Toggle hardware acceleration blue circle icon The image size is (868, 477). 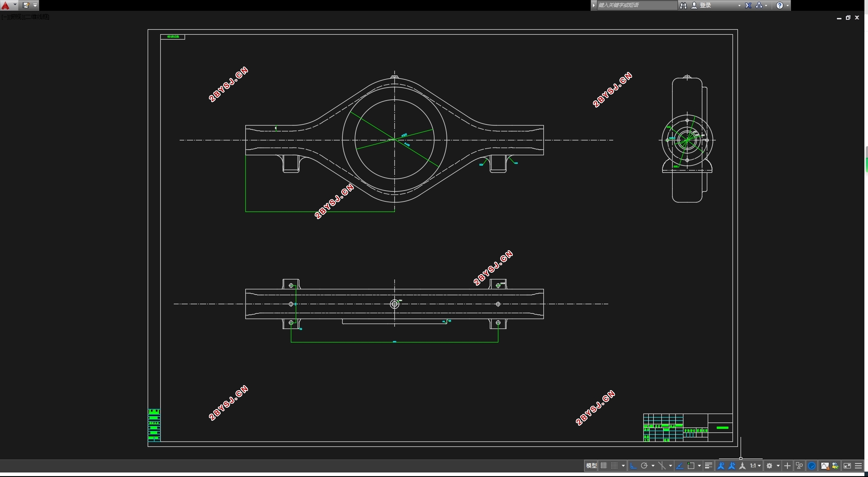[x=812, y=466]
